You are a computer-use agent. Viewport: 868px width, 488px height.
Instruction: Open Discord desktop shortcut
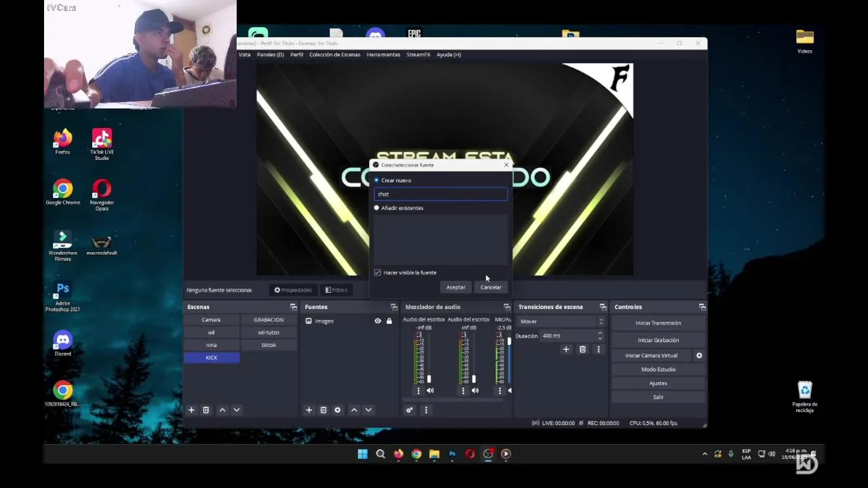(x=62, y=344)
